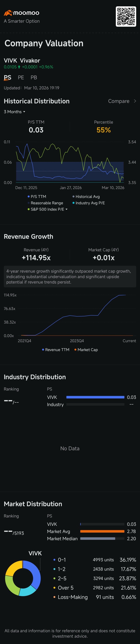Image resolution: width=140 pixels, height=644 pixels.
Task: Click the Revenue TTM legend dot
Action: click(x=43, y=350)
